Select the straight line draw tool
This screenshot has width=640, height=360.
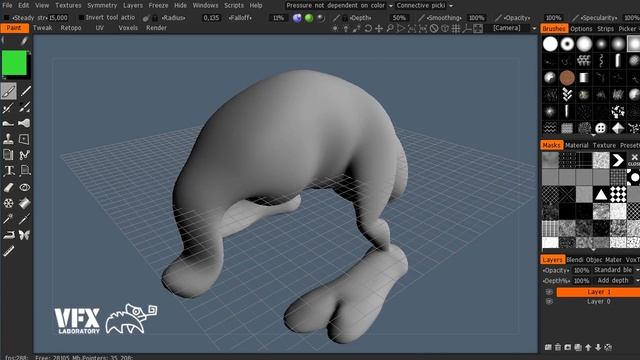pos(25,91)
